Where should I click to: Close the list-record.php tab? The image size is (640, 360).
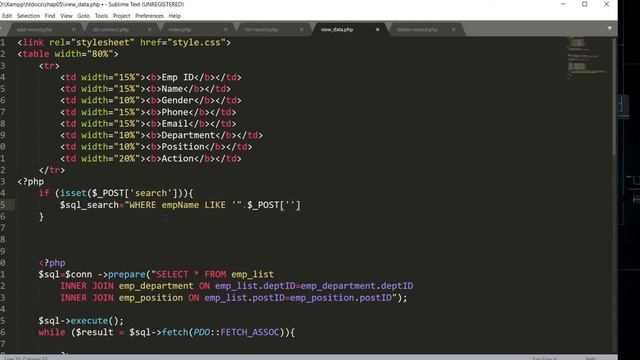click(x=302, y=29)
